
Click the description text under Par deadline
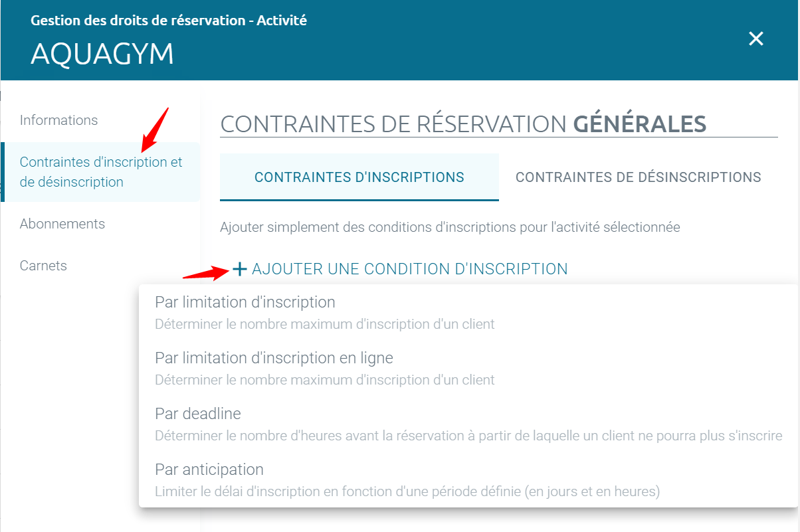(x=468, y=436)
